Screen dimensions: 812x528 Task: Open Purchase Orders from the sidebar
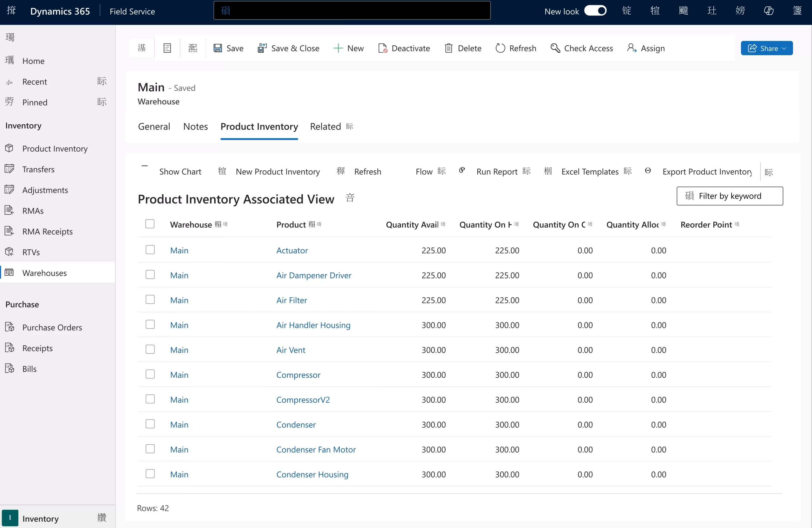click(x=52, y=327)
